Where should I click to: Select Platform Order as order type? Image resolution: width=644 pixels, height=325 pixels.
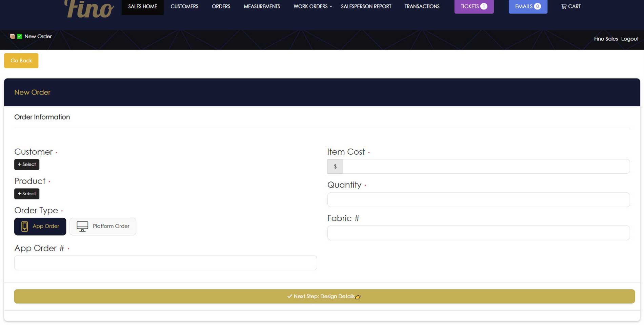click(x=103, y=226)
